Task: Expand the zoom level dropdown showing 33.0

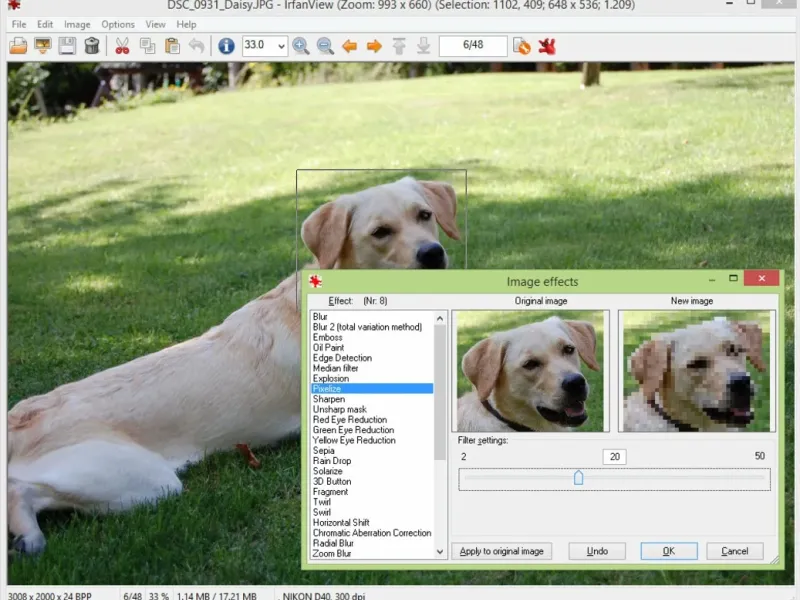Action: click(x=279, y=45)
